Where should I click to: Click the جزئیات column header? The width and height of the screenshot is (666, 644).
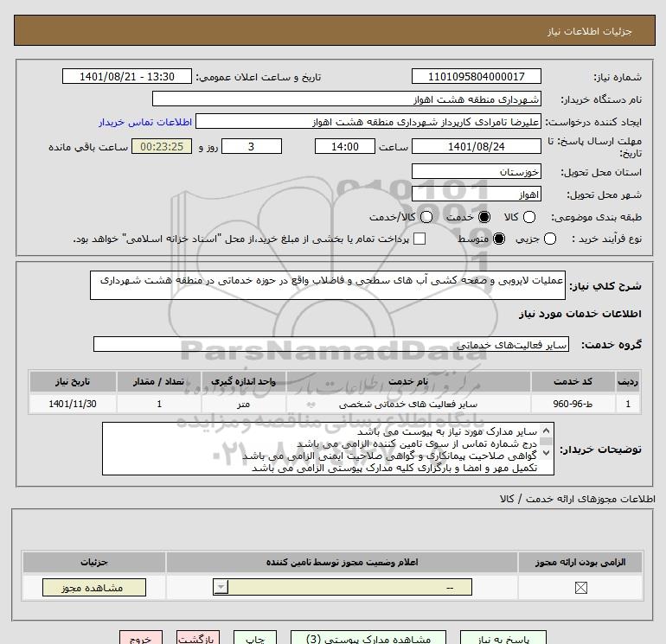pyautogui.click(x=94, y=562)
